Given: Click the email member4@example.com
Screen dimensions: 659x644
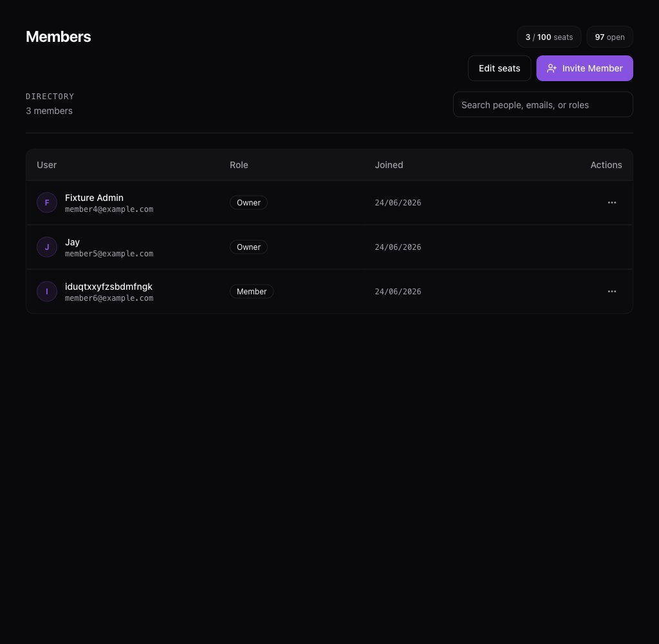Looking at the screenshot, I should point(109,209).
